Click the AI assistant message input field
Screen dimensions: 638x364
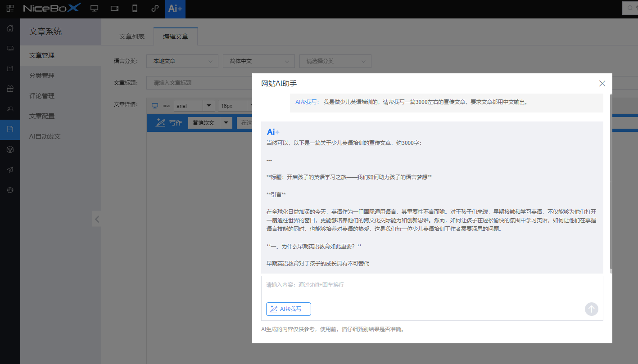(405, 285)
